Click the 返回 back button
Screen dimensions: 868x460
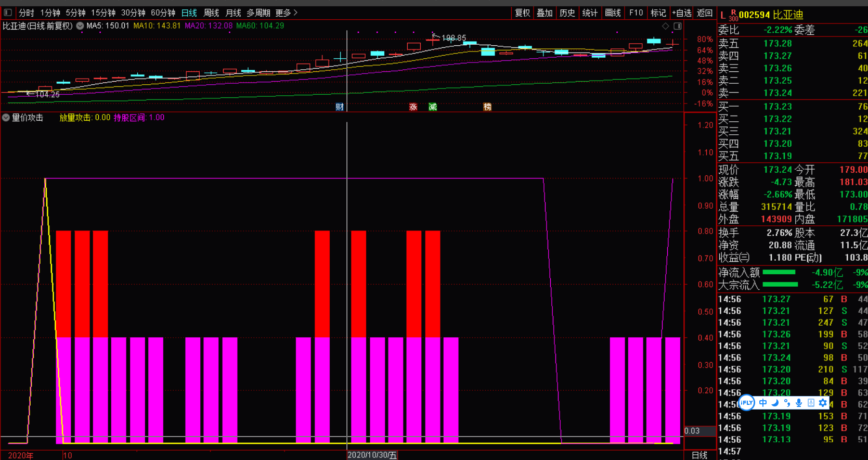[x=705, y=13]
